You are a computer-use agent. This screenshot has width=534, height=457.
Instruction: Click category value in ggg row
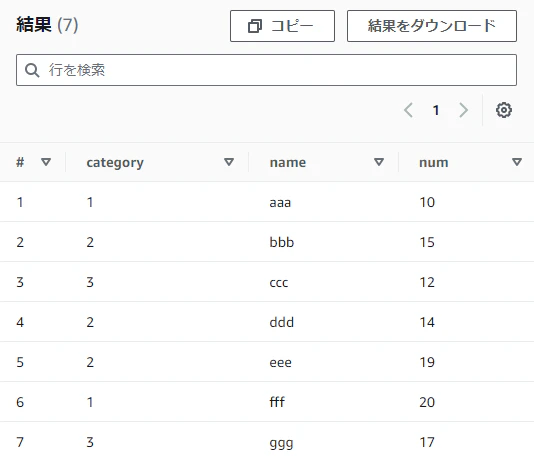tap(90, 442)
